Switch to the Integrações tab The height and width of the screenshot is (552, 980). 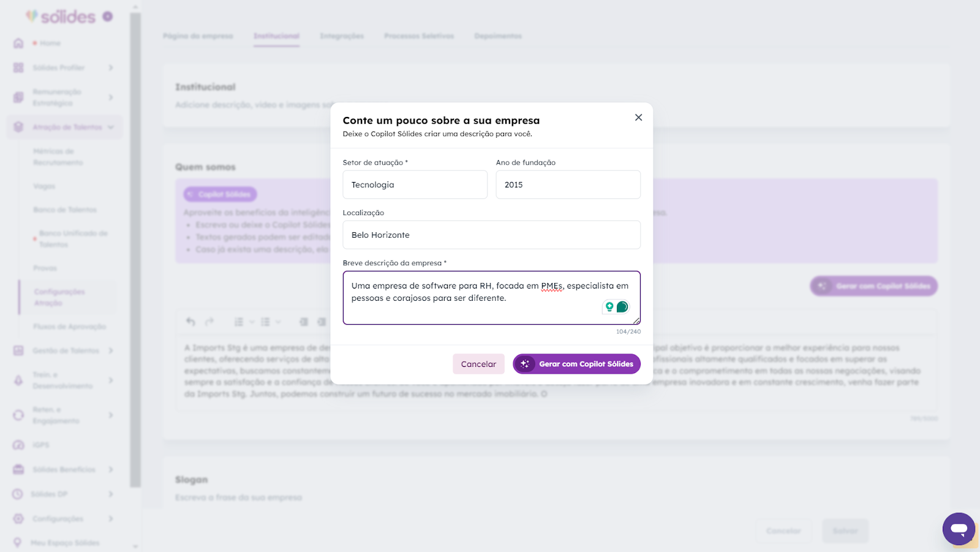[x=342, y=36]
